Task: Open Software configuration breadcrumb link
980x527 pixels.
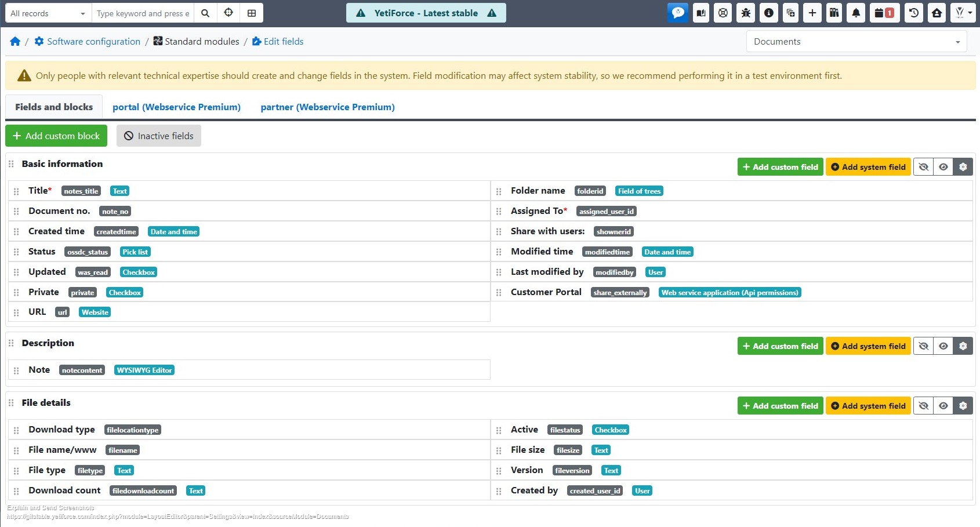Action: click(93, 41)
